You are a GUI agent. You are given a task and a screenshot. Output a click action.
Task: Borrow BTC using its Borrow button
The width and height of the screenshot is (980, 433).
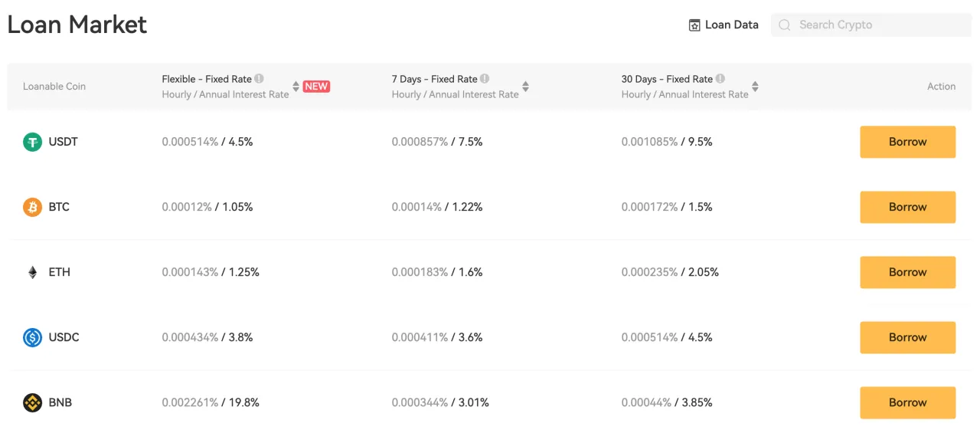(907, 207)
